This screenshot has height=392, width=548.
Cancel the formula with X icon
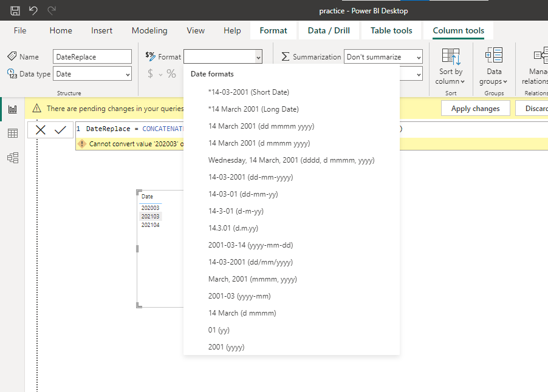pyautogui.click(x=41, y=130)
